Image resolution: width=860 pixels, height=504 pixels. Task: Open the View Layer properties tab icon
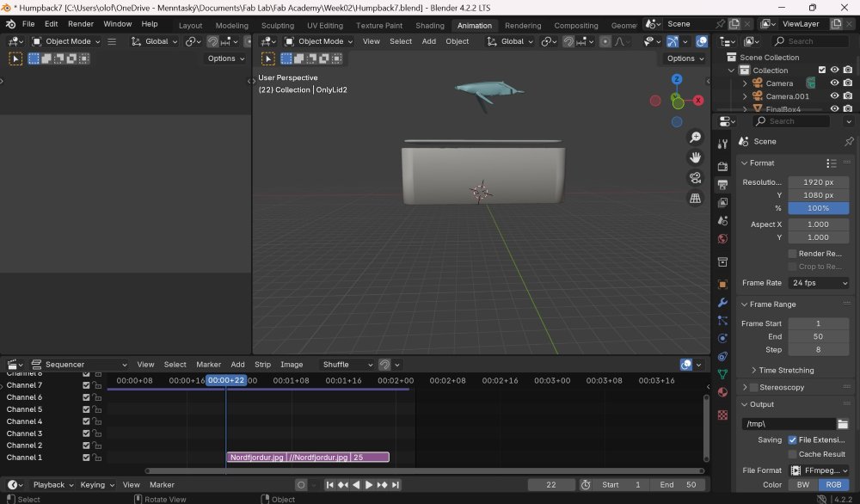[x=722, y=202]
